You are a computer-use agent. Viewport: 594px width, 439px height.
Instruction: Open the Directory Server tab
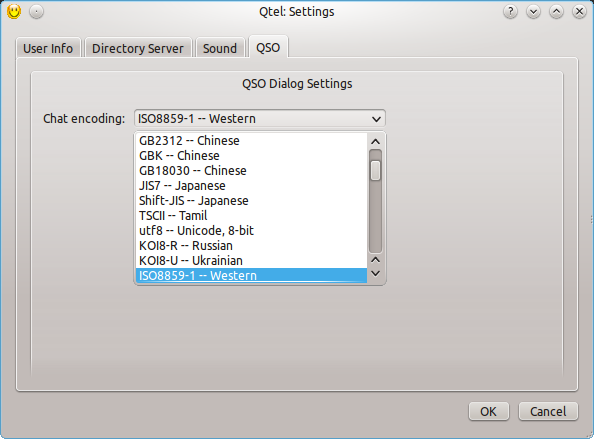pos(138,48)
